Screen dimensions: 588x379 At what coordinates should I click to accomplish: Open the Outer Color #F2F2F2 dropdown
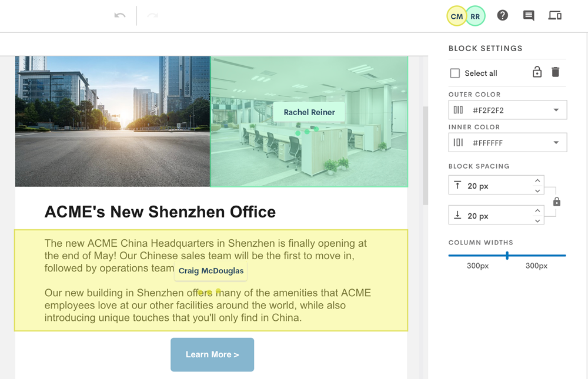click(x=507, y=110)
